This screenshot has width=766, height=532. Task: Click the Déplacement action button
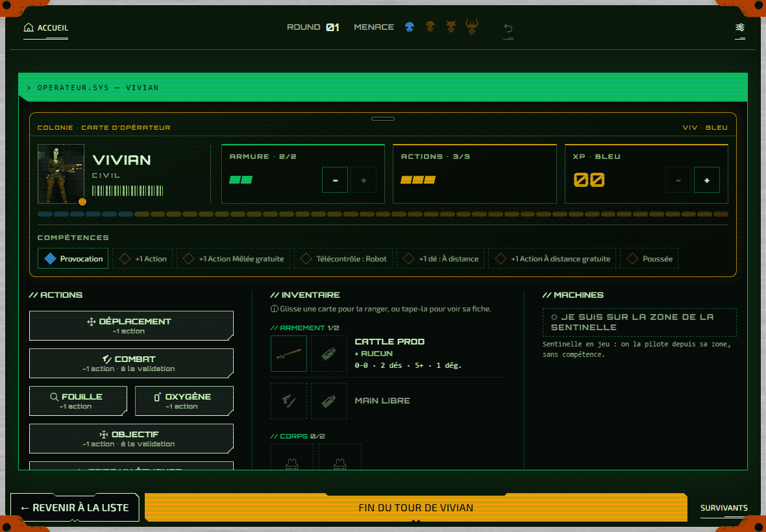coord(131,326)
